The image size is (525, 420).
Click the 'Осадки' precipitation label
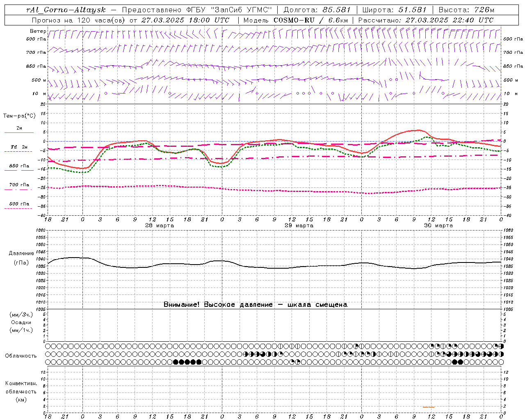point(21,322)
